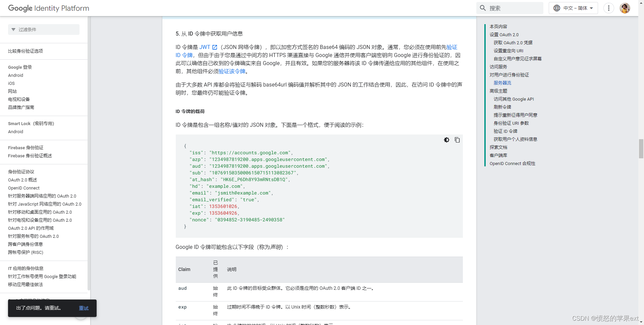Jump to '获取 OAuth 2.0 凭据' section
This screenshot has width=644, height=325.
[513, 43]
